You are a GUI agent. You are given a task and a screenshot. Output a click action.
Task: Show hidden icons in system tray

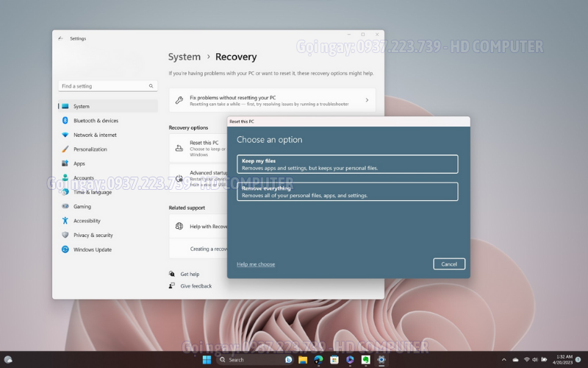tap(503, 360)
